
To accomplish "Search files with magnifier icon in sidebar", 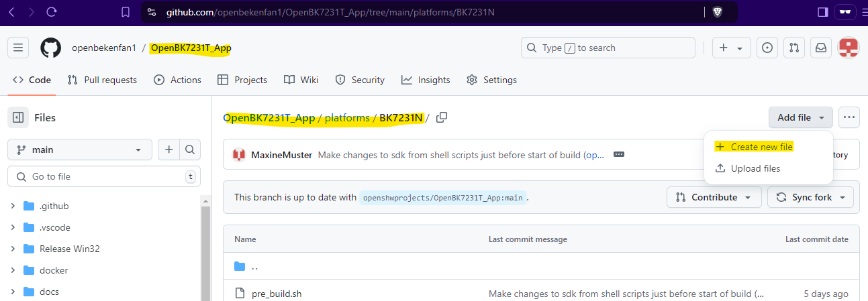I will [x=190, y=149].
